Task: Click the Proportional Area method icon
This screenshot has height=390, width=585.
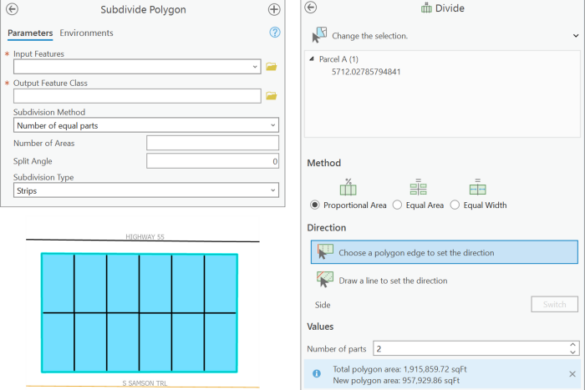Action: coord(348,187)
